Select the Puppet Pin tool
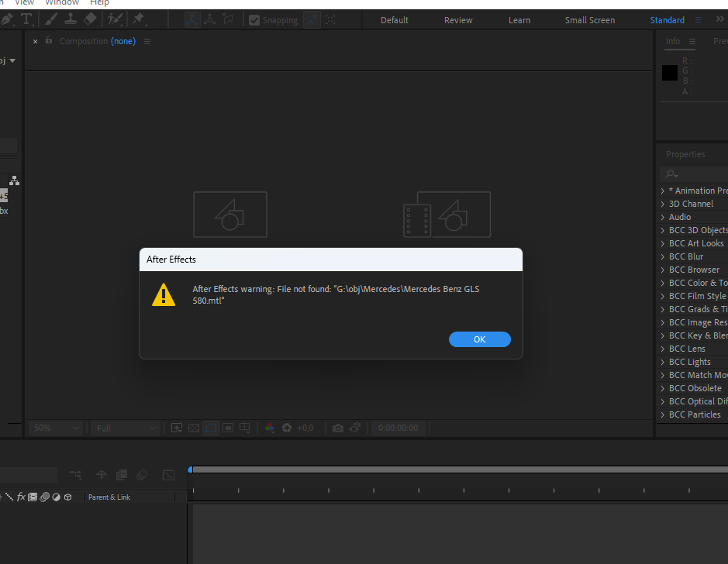Screen dimensions: 728x564 [x=139, y=19]
